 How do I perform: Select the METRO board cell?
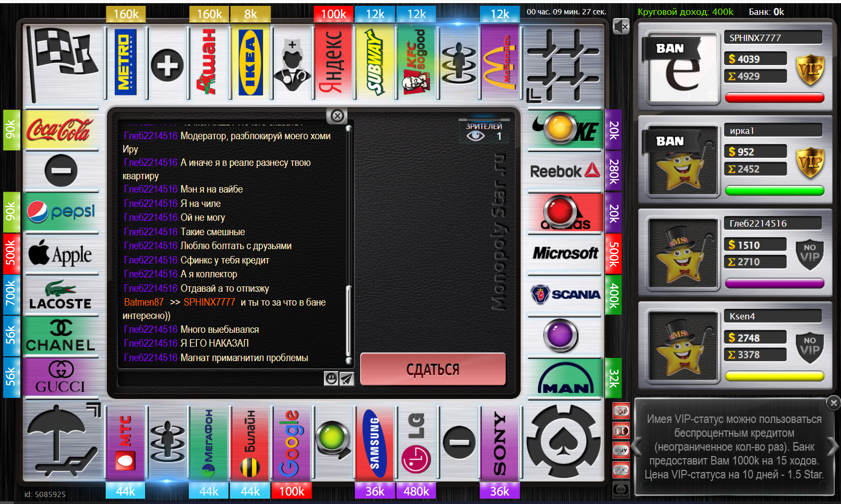coord(126,62)
